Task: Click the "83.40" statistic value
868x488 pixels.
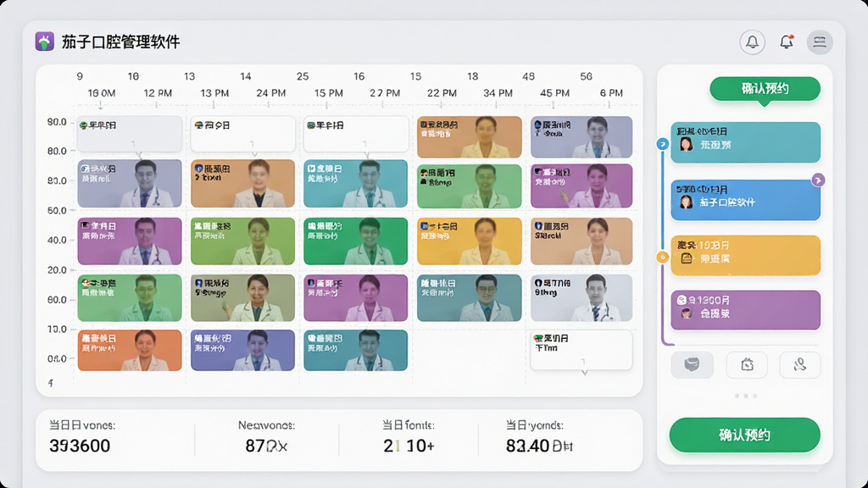Action: coord(527,446)
